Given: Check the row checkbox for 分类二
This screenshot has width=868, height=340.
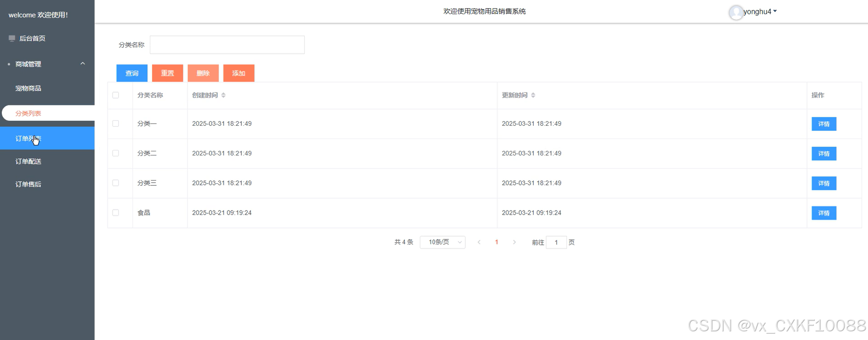Looking at the screenshot, I should pyautogui.click(x=116, y=153).
